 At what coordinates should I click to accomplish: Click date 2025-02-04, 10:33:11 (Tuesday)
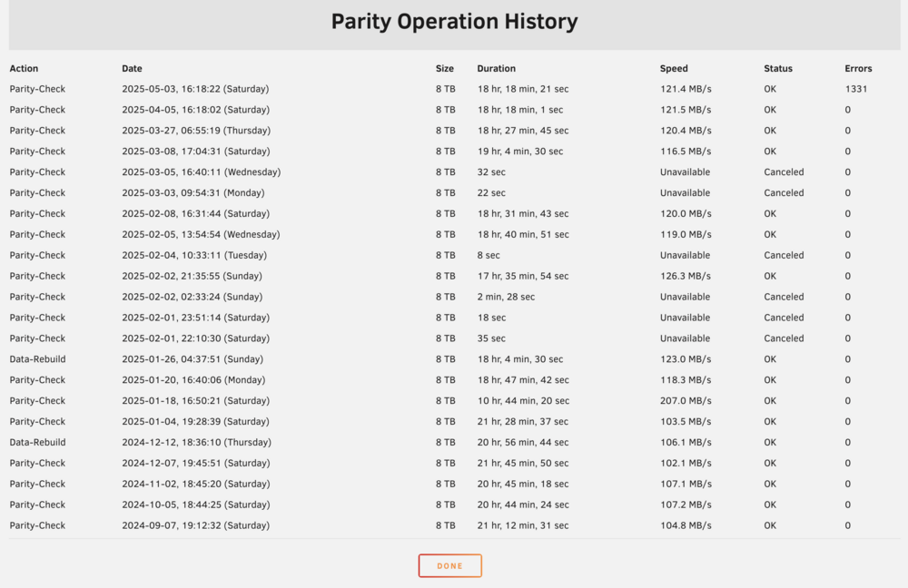coord(194,255)
